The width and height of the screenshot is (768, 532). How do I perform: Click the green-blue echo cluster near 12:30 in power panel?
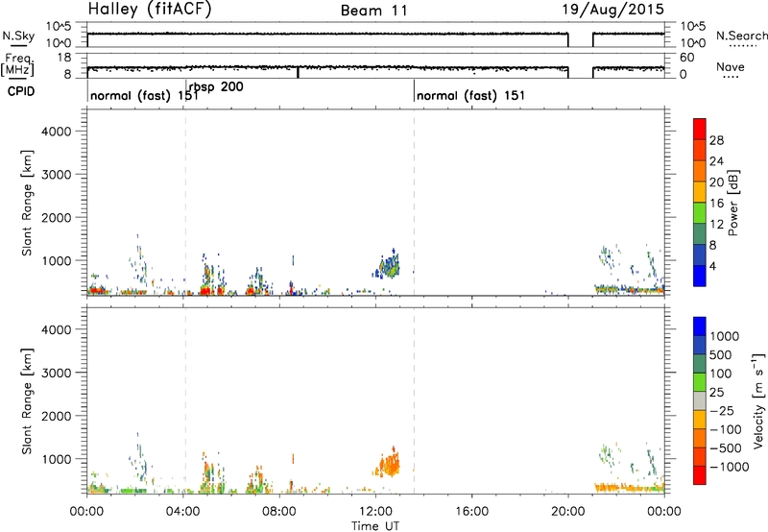click(x=388, y=265)
